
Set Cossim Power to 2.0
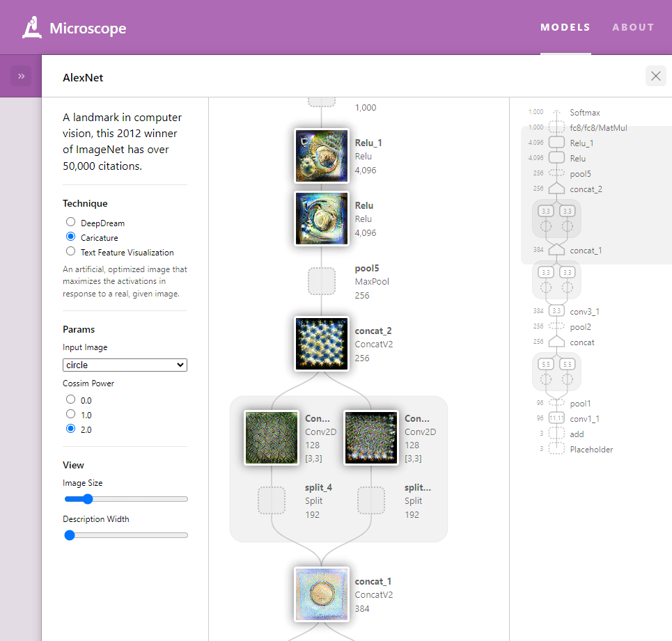click(x=71, y=428)
